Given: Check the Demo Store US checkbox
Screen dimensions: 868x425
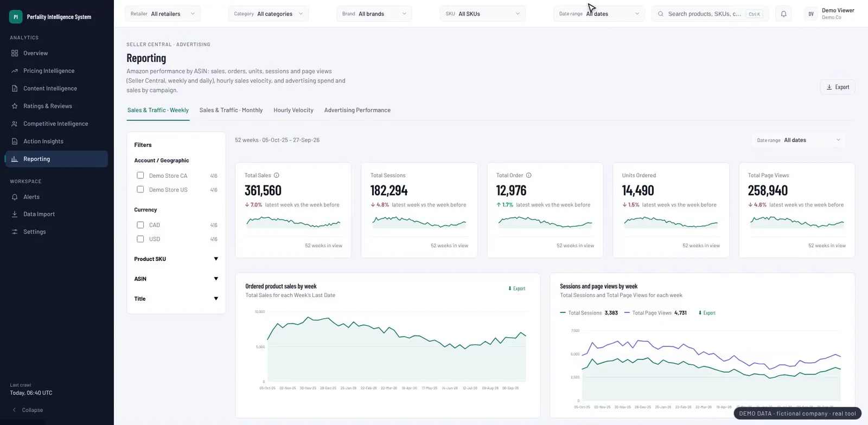Looking at the screenshot, I should 140,190.
